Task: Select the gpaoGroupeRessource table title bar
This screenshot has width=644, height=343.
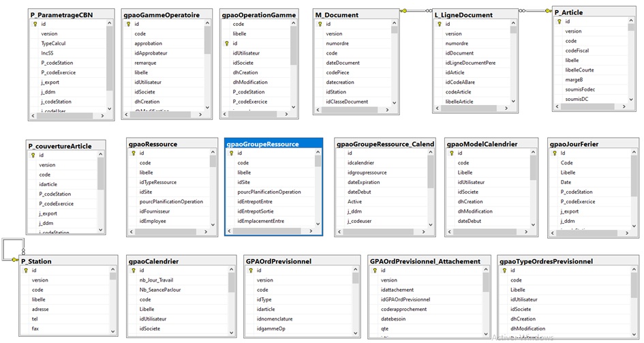Action: (x=273, y=144)
